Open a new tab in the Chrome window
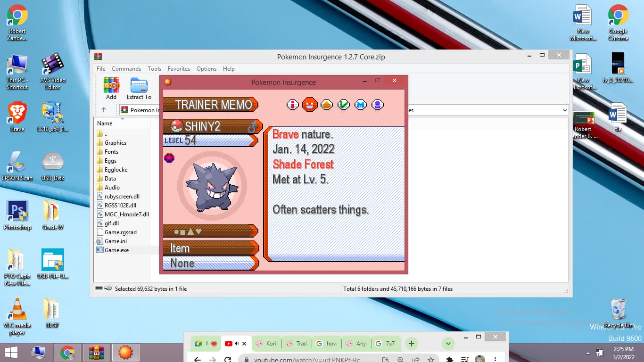 coord(411,344)
